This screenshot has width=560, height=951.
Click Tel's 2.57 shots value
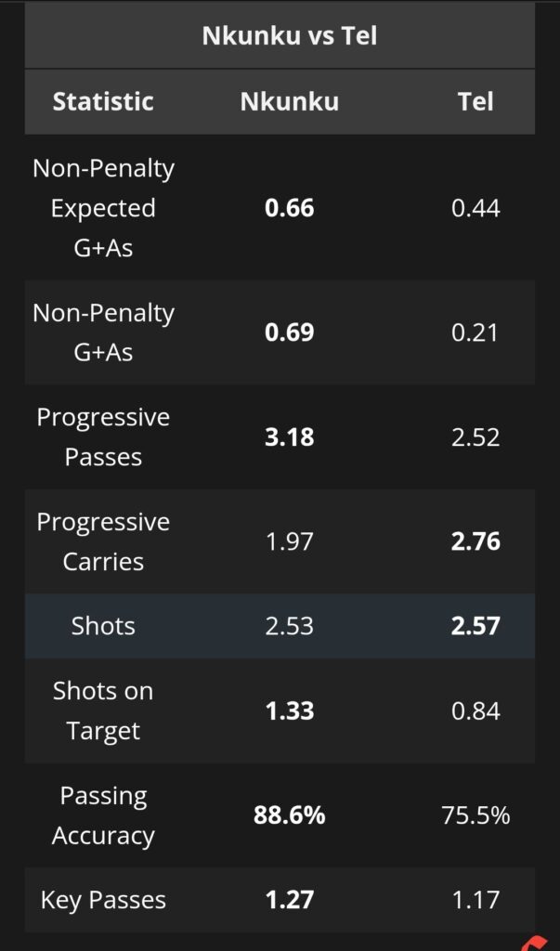[x=475, y=625]
